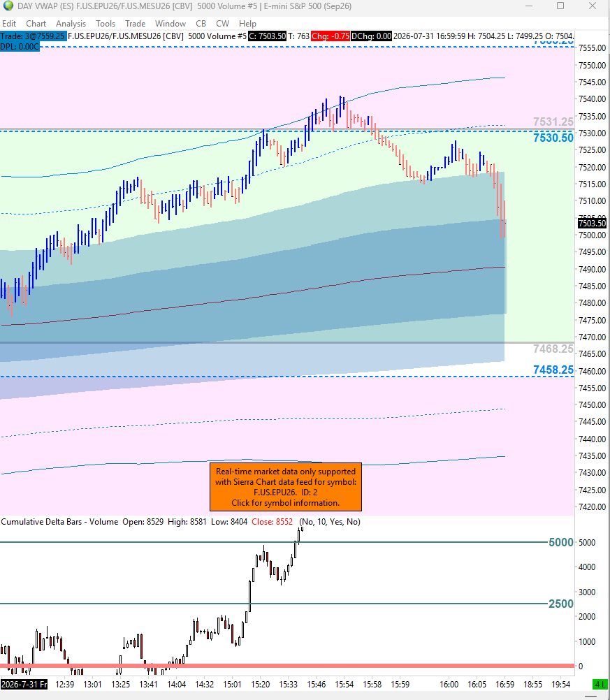Click the DPL 0.00C label
This screenshot has width=610, height=700.
click(x=20, y=46)
